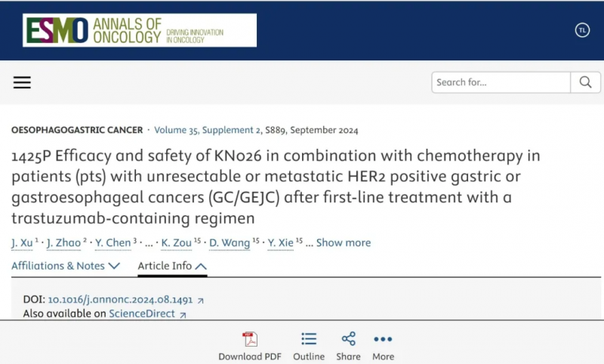Open the More options ellipsis
The image size is (604, 364).
coord(383,339)
